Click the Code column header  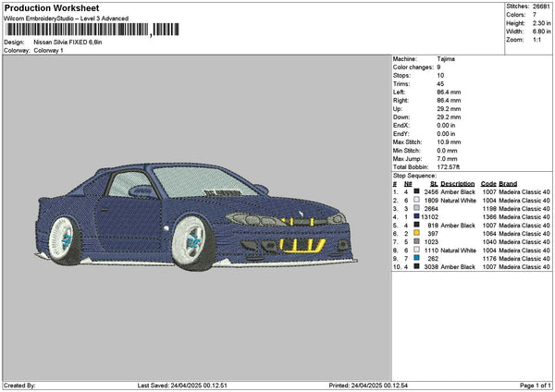[x=488, y=183]
